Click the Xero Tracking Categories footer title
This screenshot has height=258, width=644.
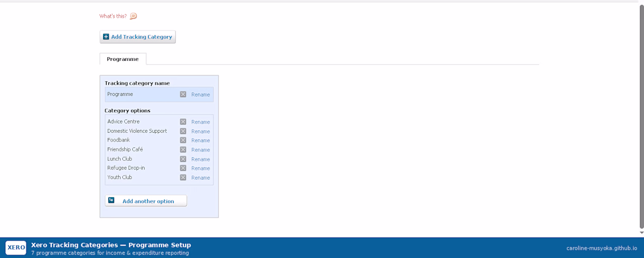point(111,245)
